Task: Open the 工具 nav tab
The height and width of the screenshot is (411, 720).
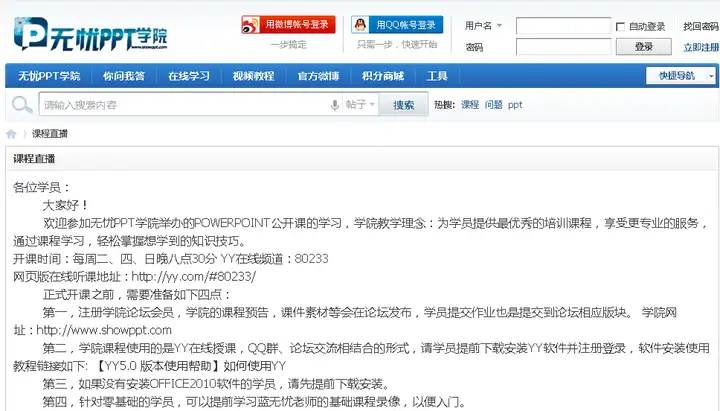Action: [437, 76]
